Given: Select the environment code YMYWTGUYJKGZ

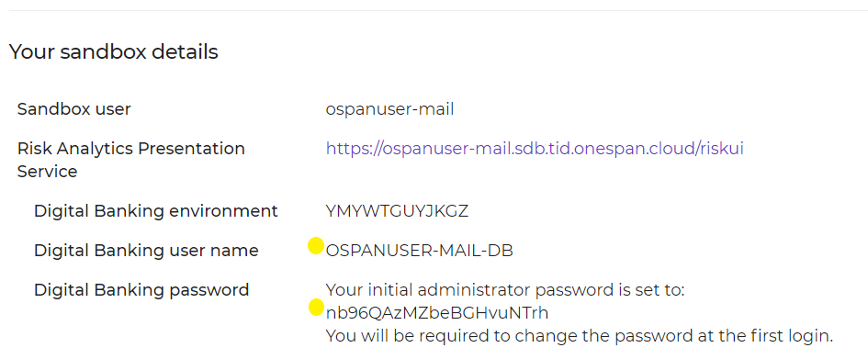Looking at the screenshot, I should (x=397, y=211).
